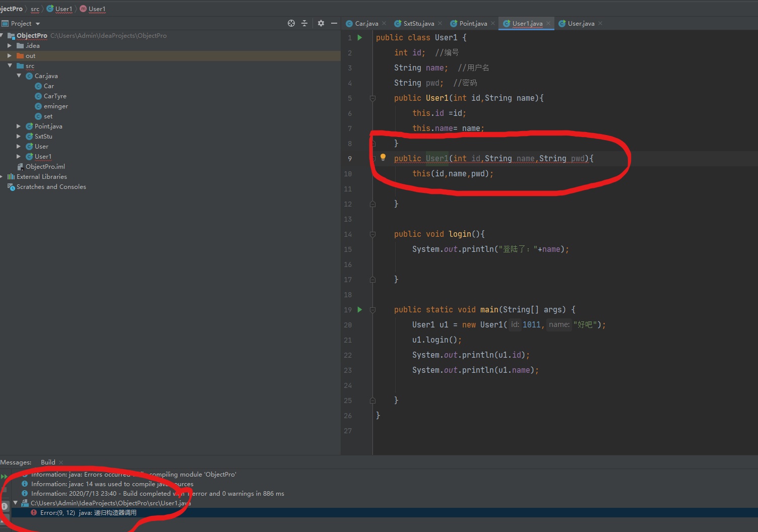This screenshot has height=532, width=758.
Task: Expand the out folder
Action: [x=10, y=55]
